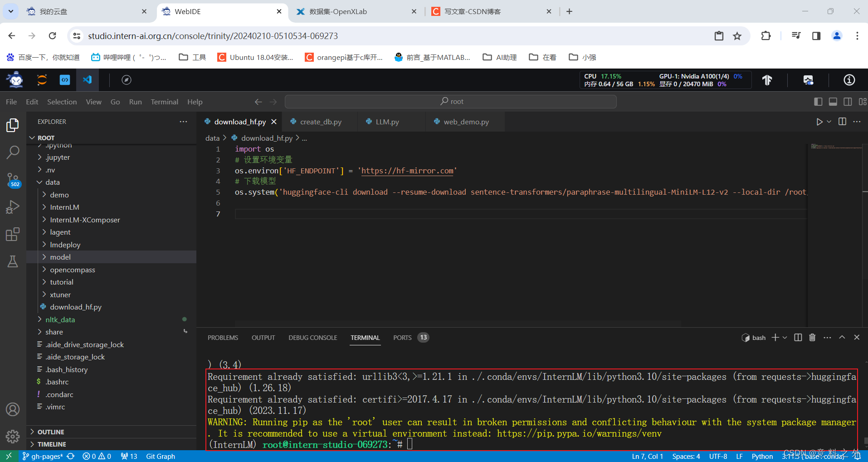Switch to create_db.py editor tab
868x462 pixels.
pyautogui.click(x=320, y=122)
